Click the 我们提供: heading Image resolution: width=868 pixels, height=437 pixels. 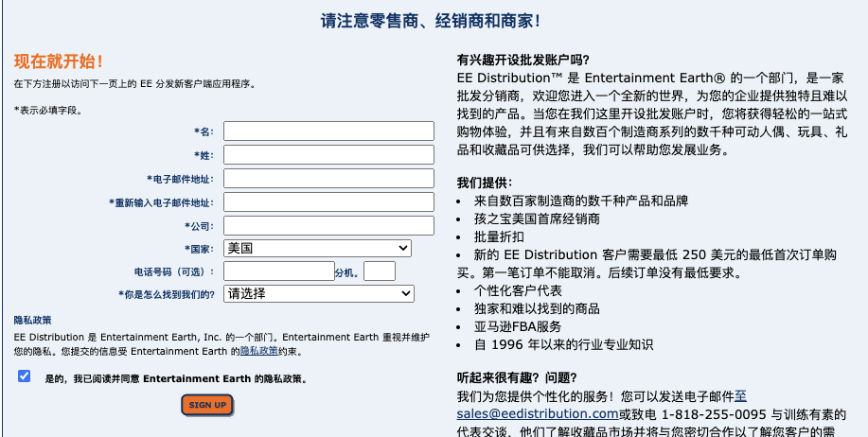pyautogui.click(x=485, y=184)
